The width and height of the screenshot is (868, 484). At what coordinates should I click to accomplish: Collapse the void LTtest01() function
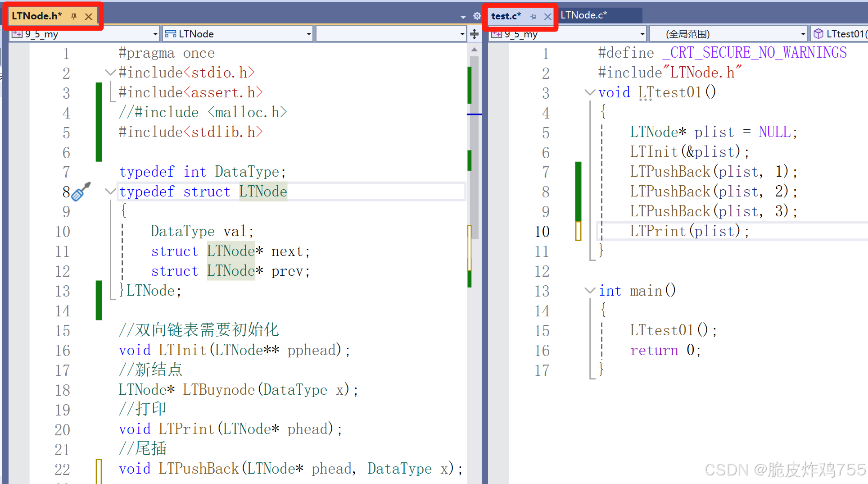[x=590, y=92]
